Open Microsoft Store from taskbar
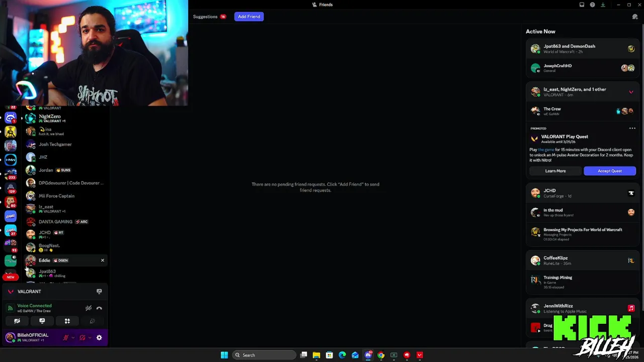The height and width of the screenshot is (362, 644). pos(329,355)
